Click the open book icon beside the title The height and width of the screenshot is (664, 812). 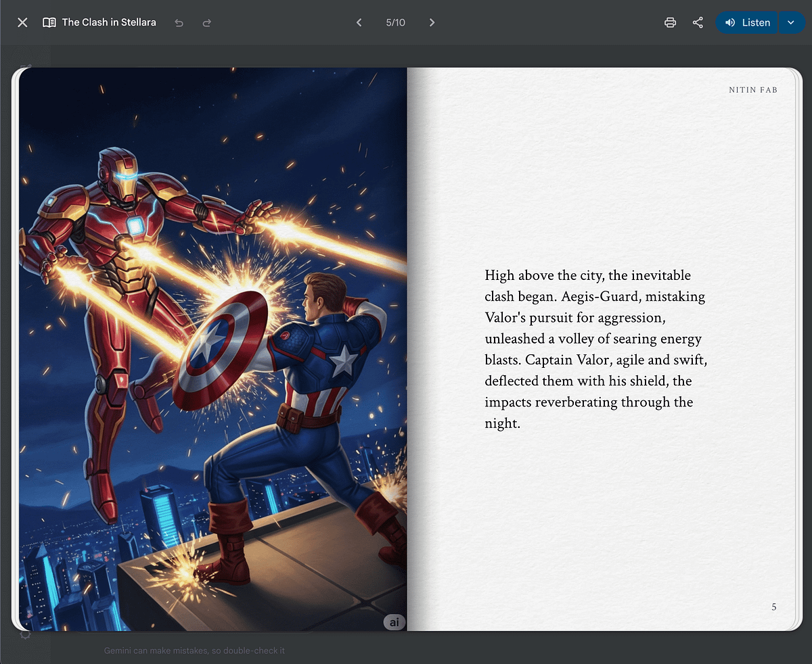(49, 22)
